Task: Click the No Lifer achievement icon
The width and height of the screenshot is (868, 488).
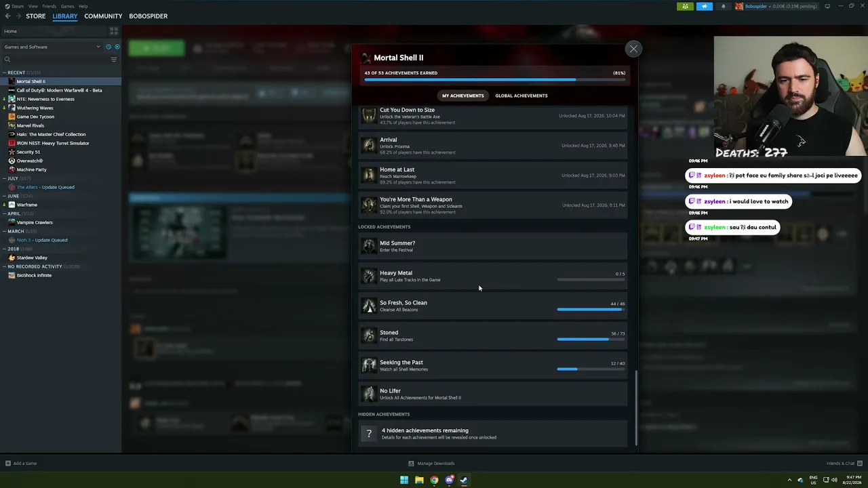Action: pyautogui.click(x=369, y=394)
